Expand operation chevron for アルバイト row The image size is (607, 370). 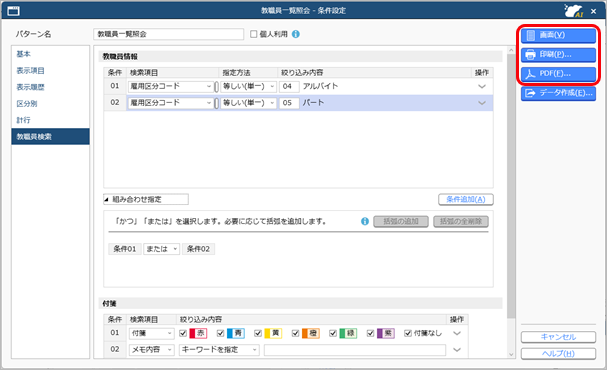[482, 86]
